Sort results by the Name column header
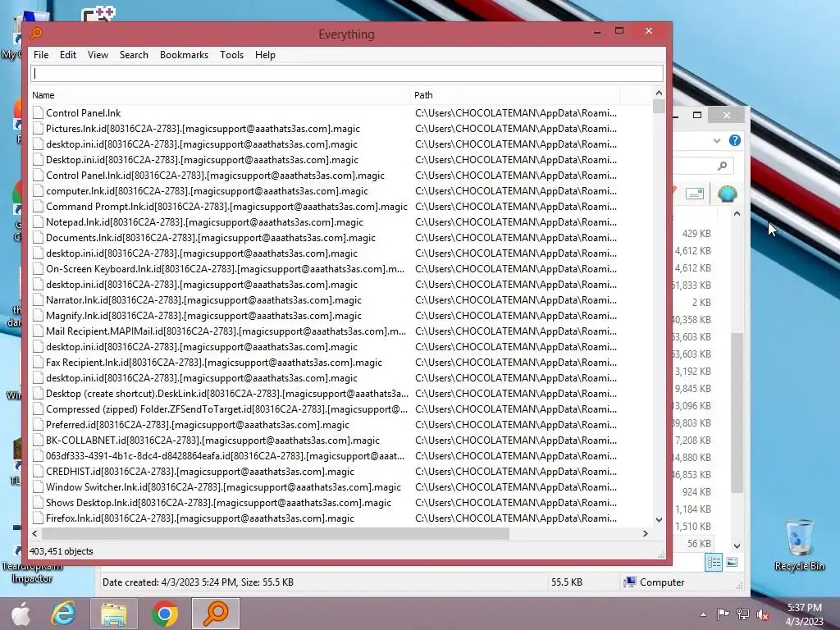The width and height of the screenshot is (840, 630). 220,95
